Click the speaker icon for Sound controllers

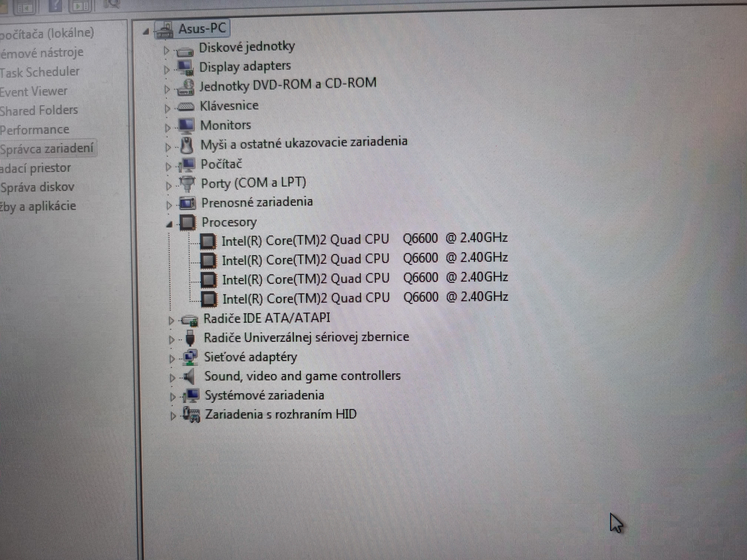[190, 377]
